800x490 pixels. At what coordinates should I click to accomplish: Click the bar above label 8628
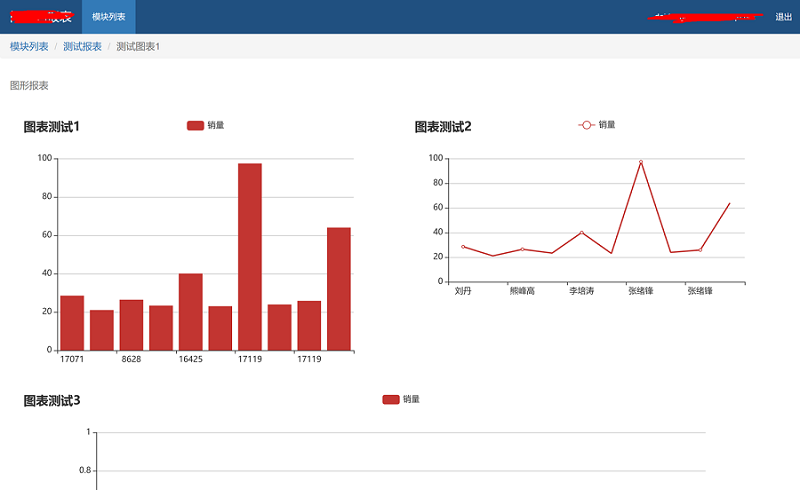point(131,325)
